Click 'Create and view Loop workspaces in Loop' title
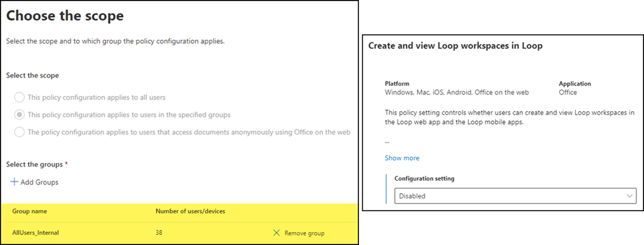This screenshot has width=644, height=245. pos(455,46)
